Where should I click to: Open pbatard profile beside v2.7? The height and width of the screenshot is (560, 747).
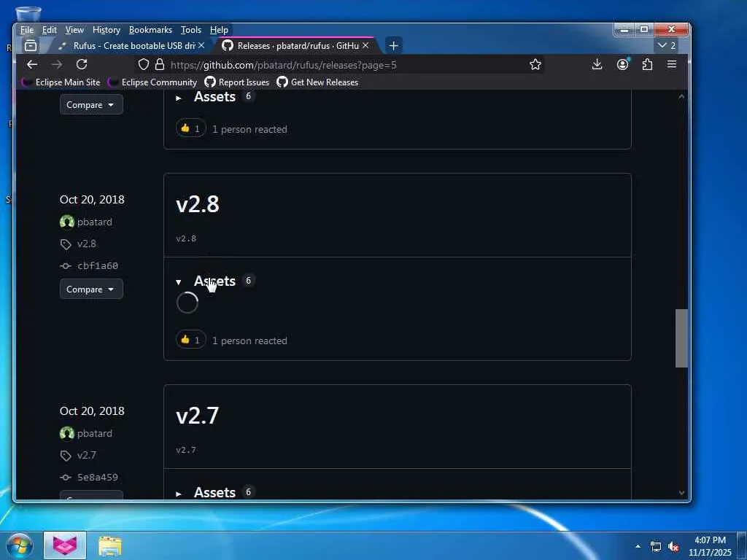(x=94, y=433)
